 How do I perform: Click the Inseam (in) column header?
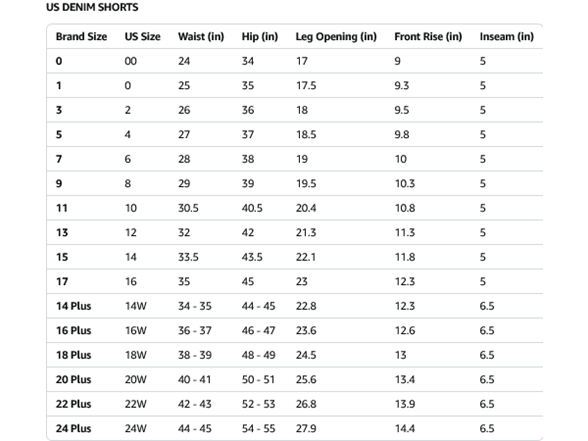point(507,37)
